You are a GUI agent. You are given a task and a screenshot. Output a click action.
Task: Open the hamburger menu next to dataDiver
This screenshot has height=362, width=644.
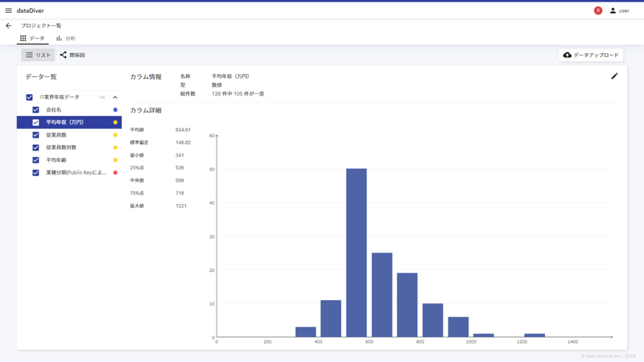pyautogui.click(x=8, y=10)
